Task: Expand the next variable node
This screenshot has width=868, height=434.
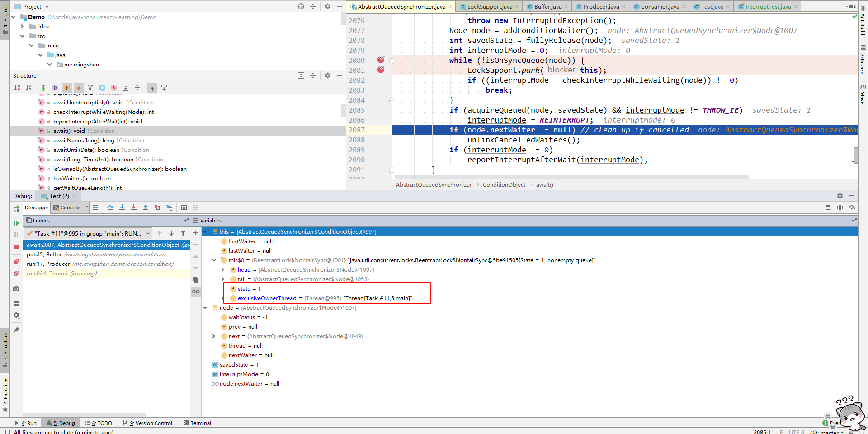Action: [x=214, y=336]
